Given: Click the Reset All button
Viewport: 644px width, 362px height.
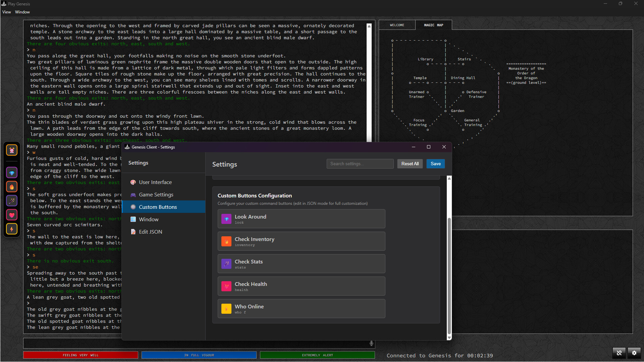Looking at the screenshot, I should [410, 164].
